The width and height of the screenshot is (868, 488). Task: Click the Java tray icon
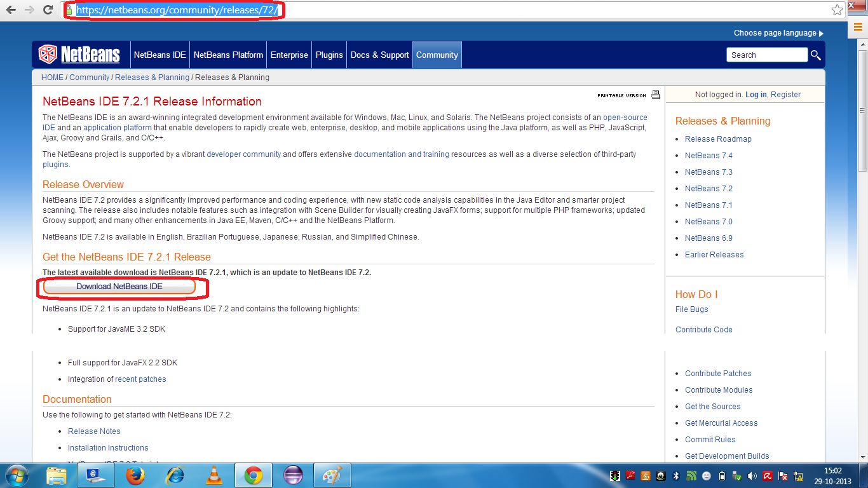coord(646,476)
